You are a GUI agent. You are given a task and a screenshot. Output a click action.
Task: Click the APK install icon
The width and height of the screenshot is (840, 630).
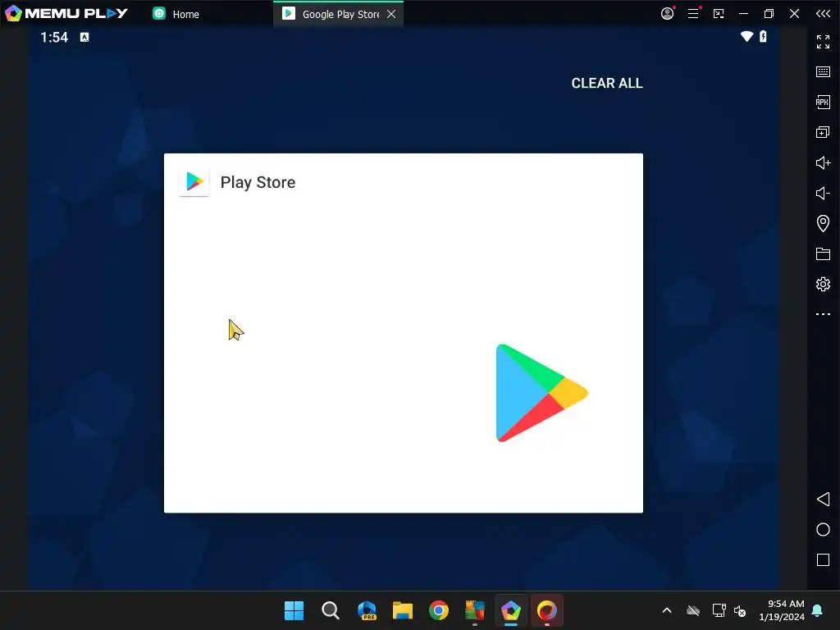[823, 102]
